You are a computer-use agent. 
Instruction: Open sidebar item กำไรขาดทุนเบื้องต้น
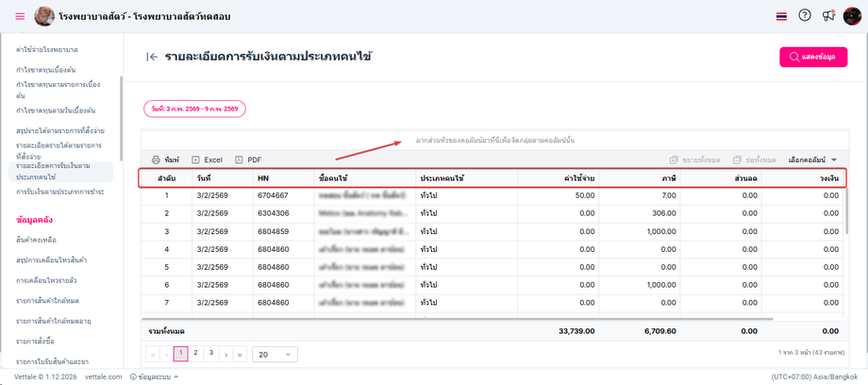46,70
